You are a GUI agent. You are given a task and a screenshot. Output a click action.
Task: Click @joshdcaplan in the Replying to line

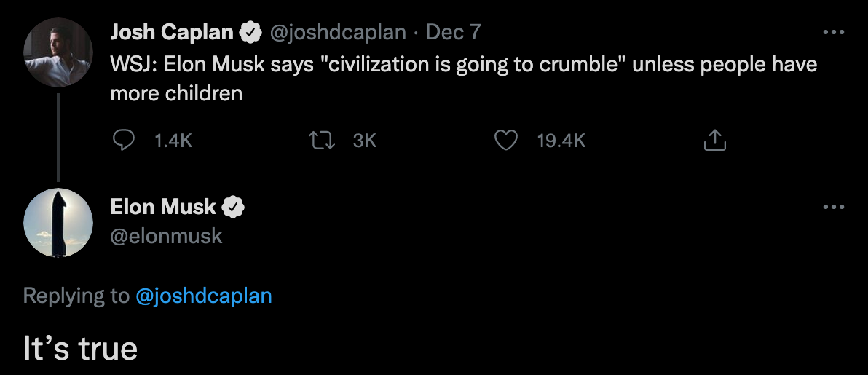coord(204,296)
